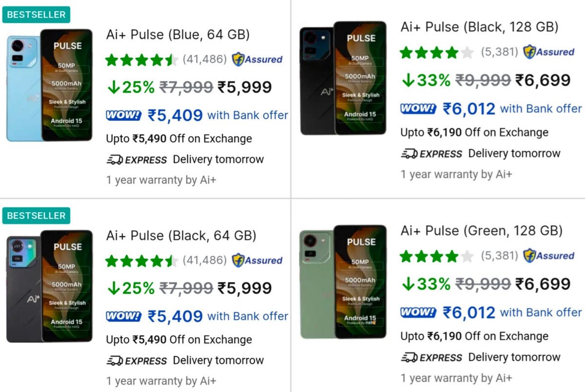Click the WOW! badge on Green 128 GB listing

point(418,312)
